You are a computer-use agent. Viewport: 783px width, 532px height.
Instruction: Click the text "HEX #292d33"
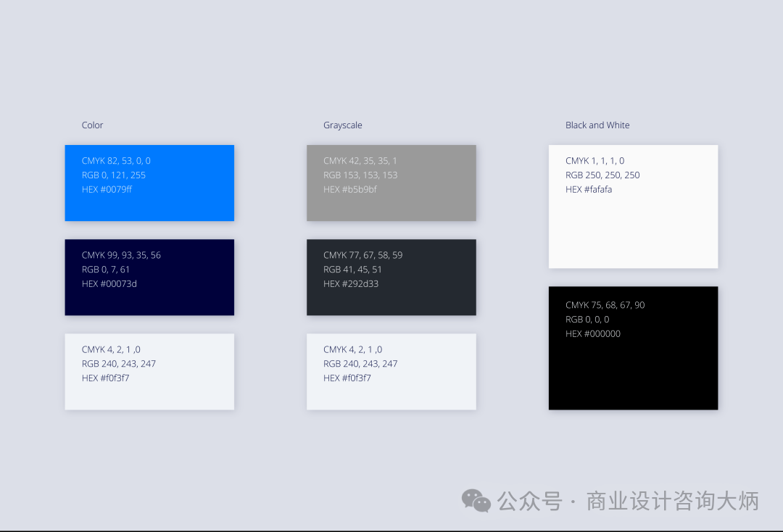(x=351, y=283)
